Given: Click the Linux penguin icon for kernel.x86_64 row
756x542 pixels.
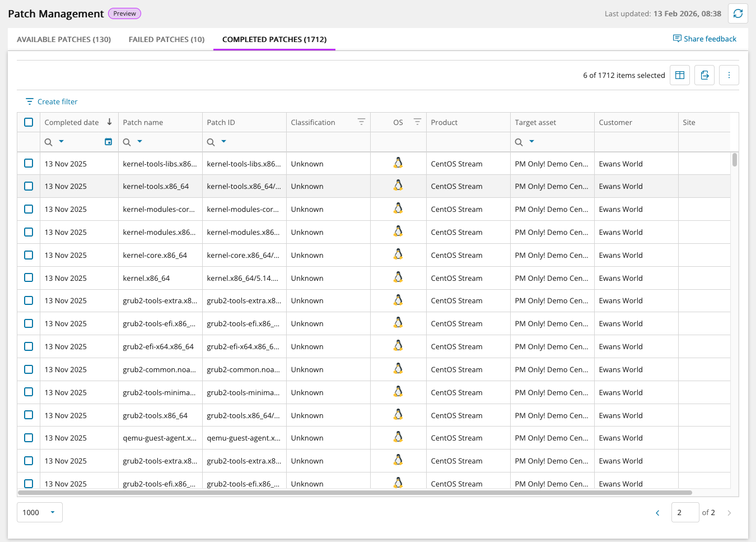Looking at the screenshot, I should 398,277.
